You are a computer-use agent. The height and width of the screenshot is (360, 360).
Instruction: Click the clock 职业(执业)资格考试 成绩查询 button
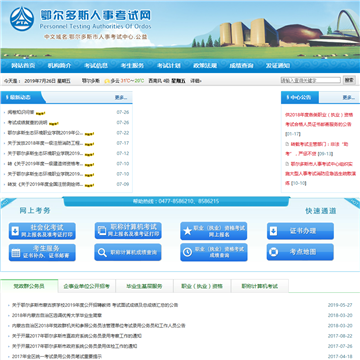tap(214, 252)
